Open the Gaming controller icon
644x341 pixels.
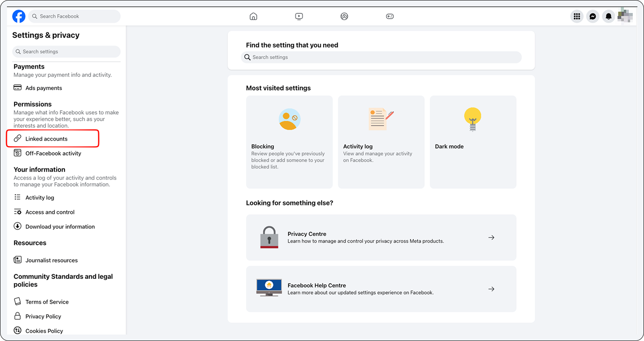[390, 16]
